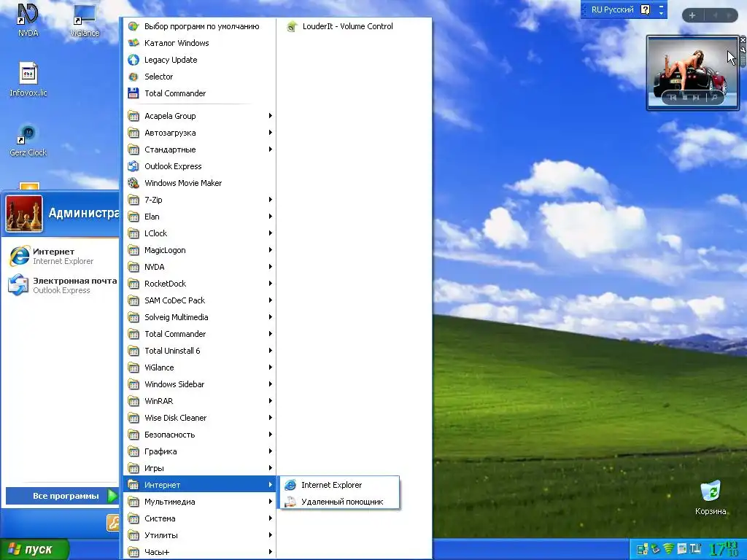Viewport: 747px width, 560px height.
Task: Open the MagicLogon program folder
Action: pyautogui.click(x=199, y=250)
